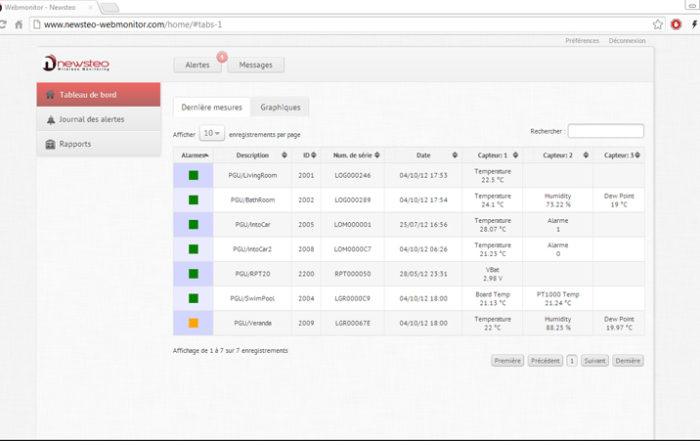Open a new browser tab

[108, 8]
